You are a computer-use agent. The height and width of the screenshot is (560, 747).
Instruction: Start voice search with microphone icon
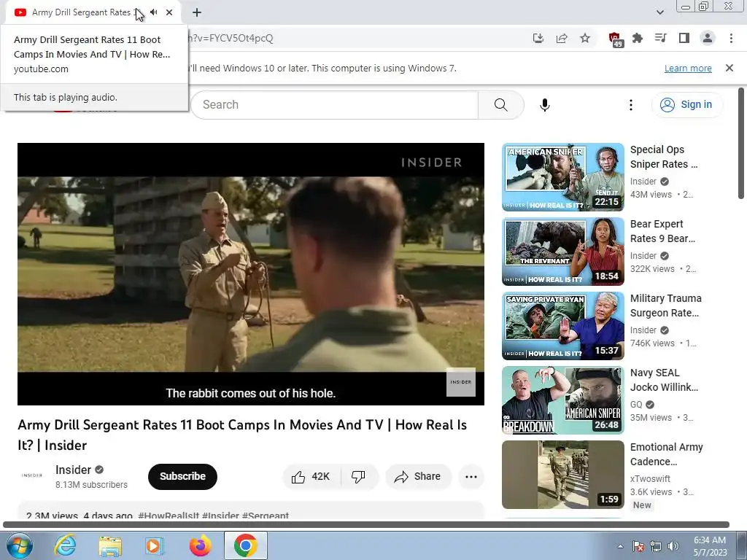point(545,105)
